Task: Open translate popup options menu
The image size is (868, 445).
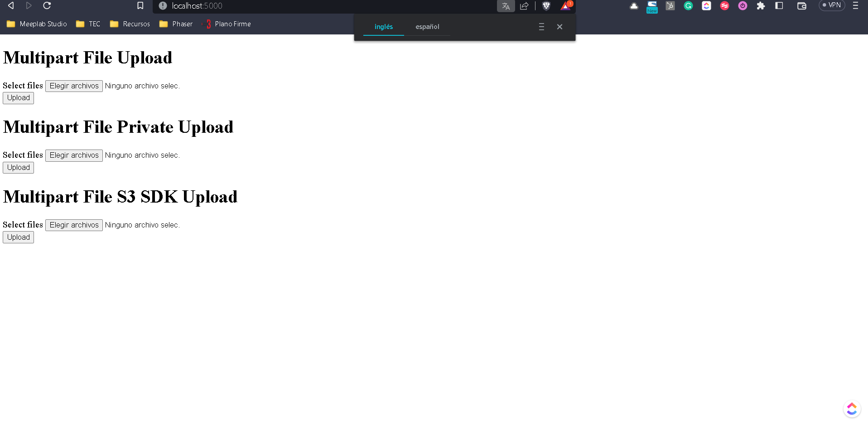Action: click(x=541, y=27)
